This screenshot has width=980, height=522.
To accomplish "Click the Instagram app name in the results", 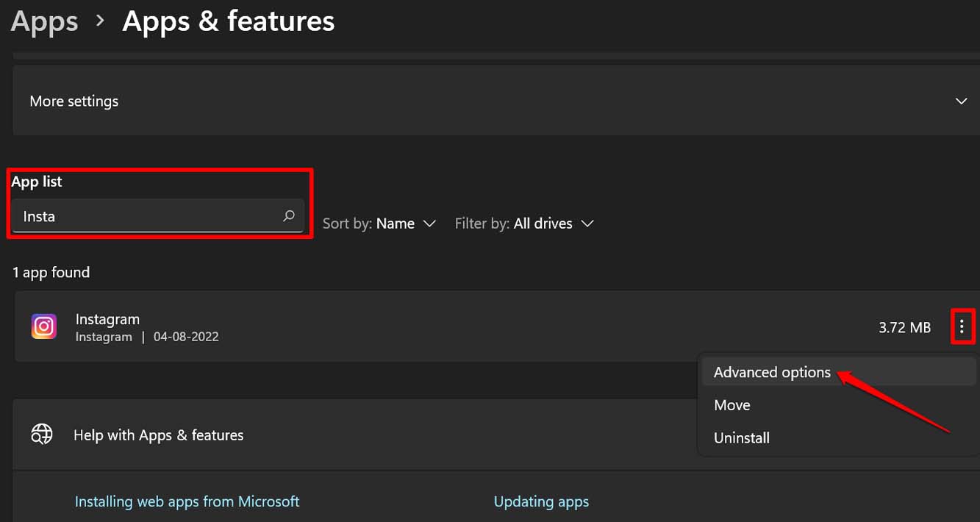I will 107,319.
